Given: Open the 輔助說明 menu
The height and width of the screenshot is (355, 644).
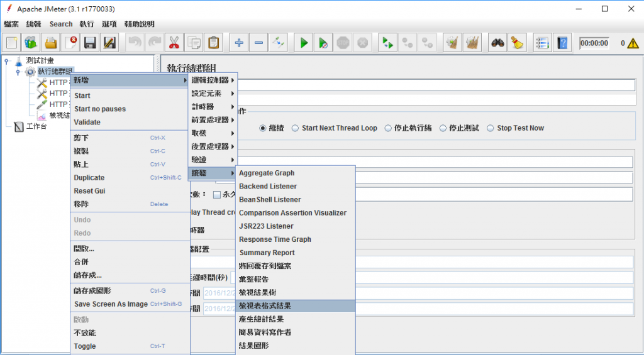Looking at the screenshot, I should click(x=139, y=24).
